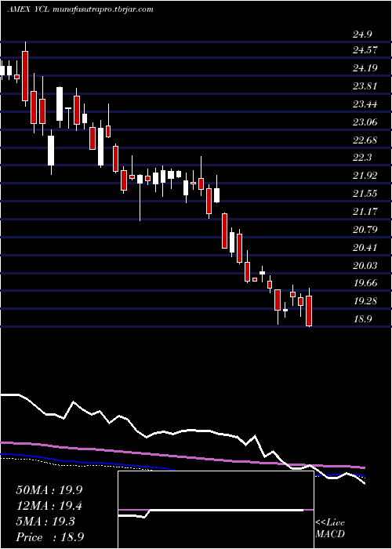Click the 20.41 price axis label
392x549 pixels.
[365, 248]
